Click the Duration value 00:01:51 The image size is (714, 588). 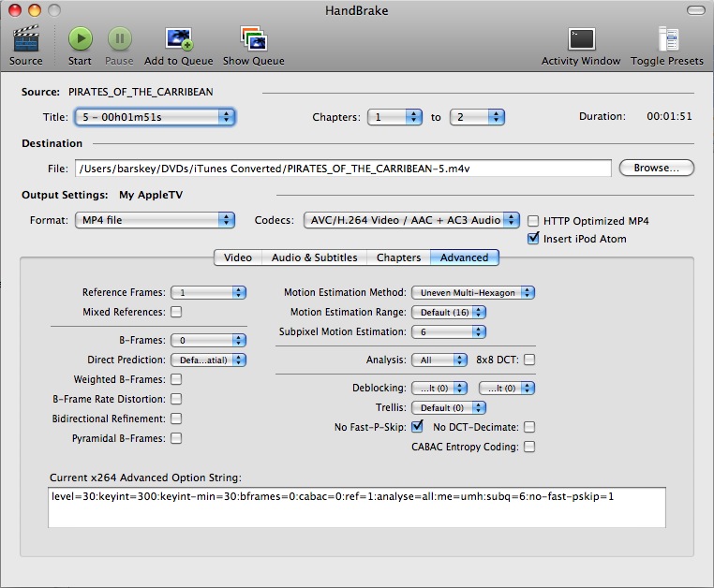(x=669, y=116)
